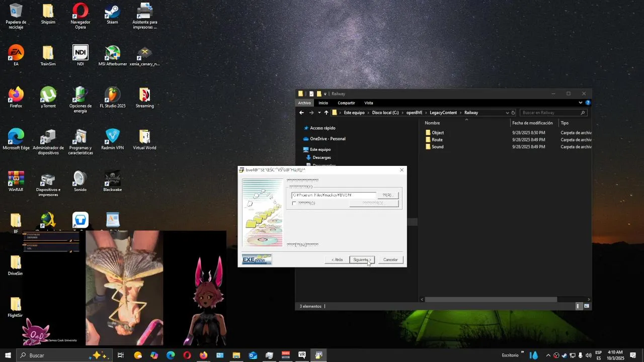644x362 pixels.
Task: Click the LegacyContent breadcrumb in address bar
Action: pos(443,113)
